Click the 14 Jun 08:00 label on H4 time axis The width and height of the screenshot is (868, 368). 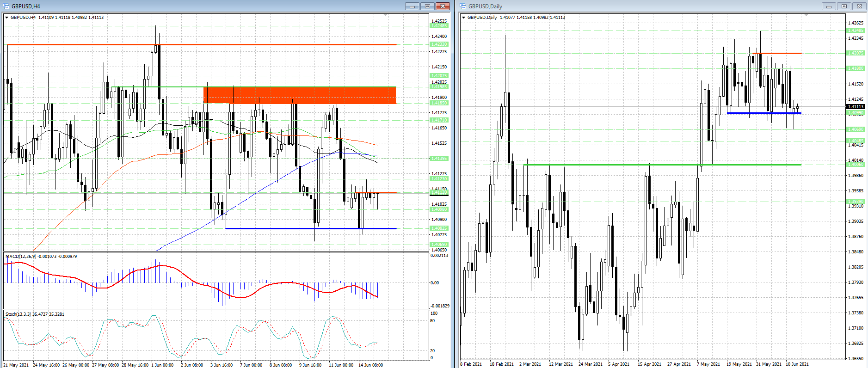[371, 365]
